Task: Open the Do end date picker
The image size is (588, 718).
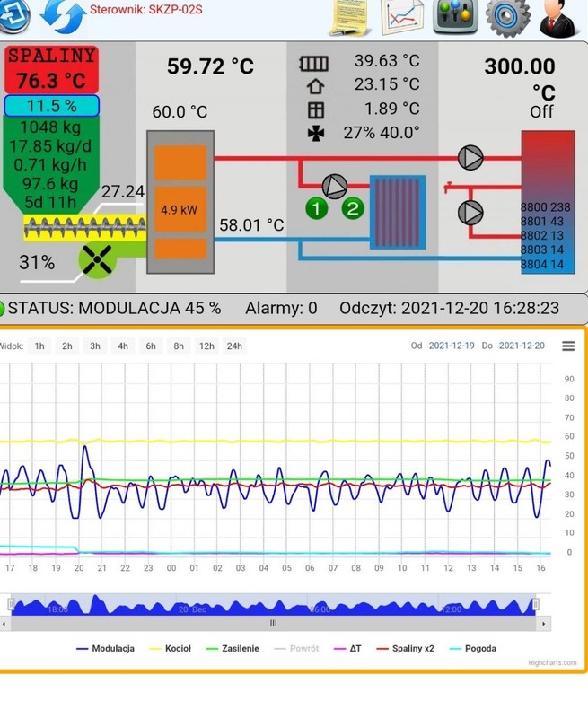Action: [522, 346]
